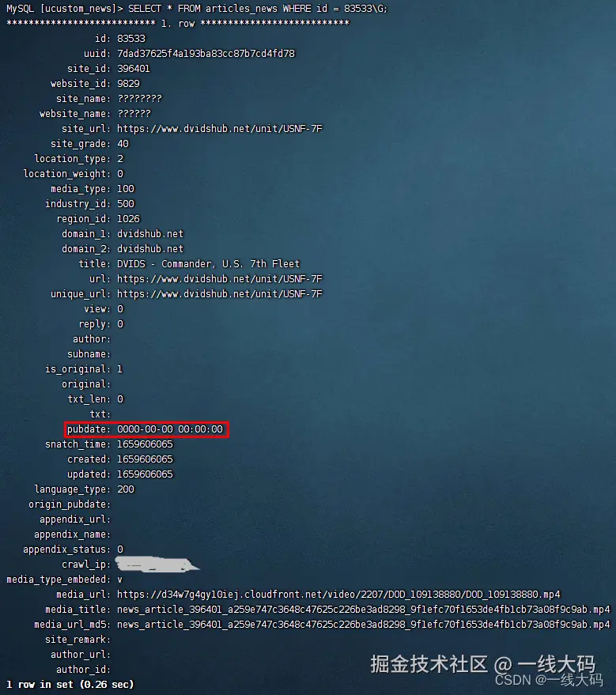Viewport: 616px width, 695px height.
Task: Click the site_grade value 40
Action: pyautogui.click(x=123, y=144)
